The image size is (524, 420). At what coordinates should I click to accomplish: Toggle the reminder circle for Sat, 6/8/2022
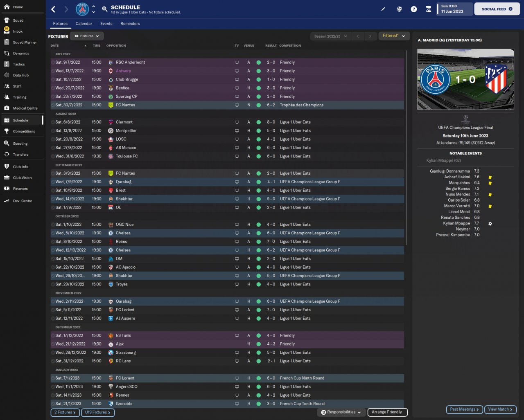(53, 122)
